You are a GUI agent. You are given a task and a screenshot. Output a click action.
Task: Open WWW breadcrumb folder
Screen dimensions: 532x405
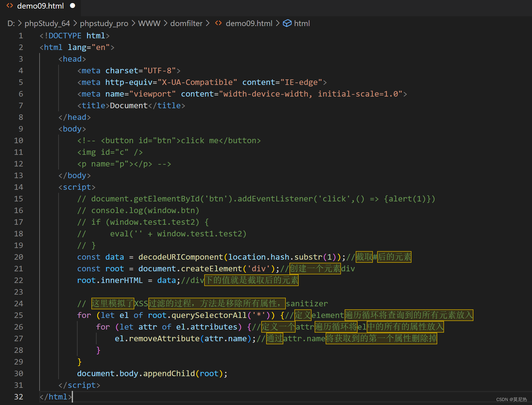coord(149,23)
